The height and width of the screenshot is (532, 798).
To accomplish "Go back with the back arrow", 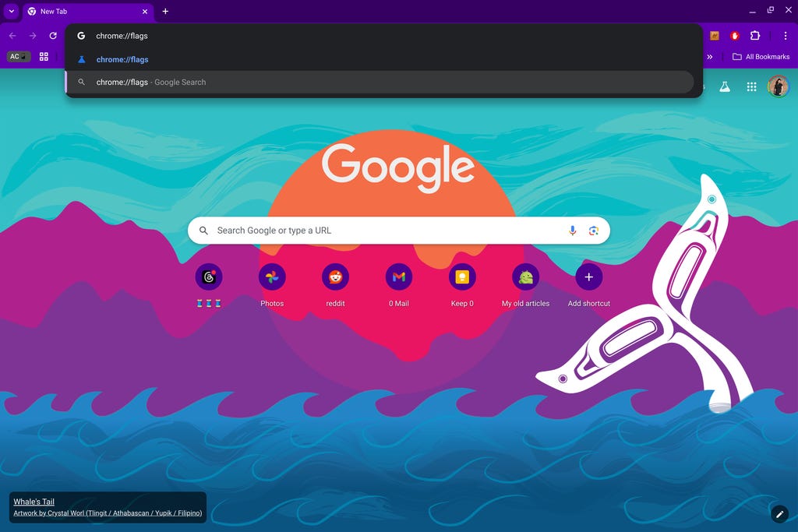I will (x=12, y=36).
